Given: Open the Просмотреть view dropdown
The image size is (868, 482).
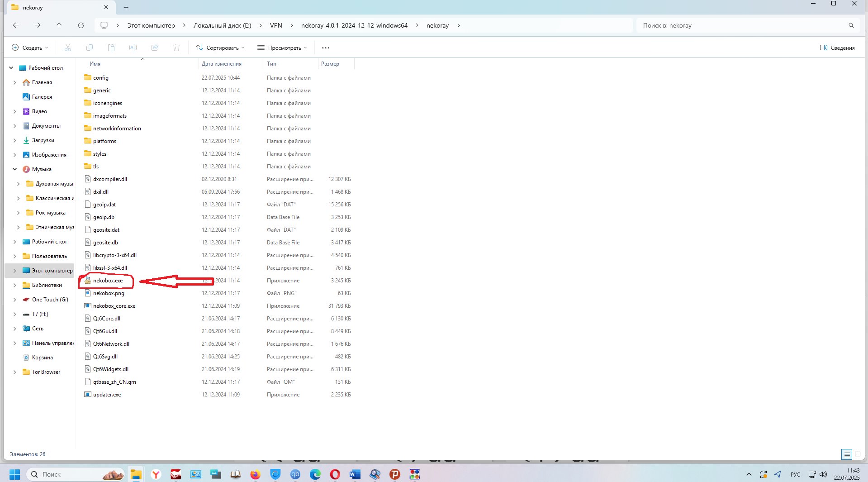Looking at the screenshot, I should click(282, 48).
